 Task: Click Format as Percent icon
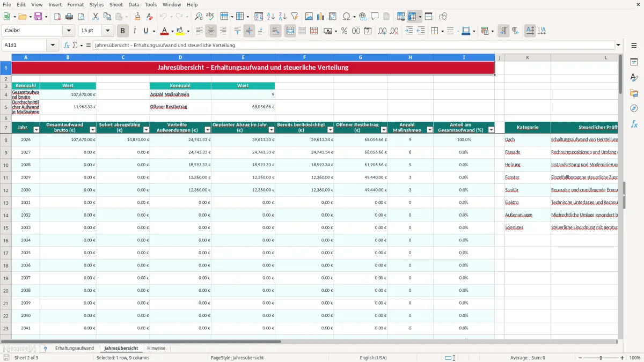click(x=344, y=31)
